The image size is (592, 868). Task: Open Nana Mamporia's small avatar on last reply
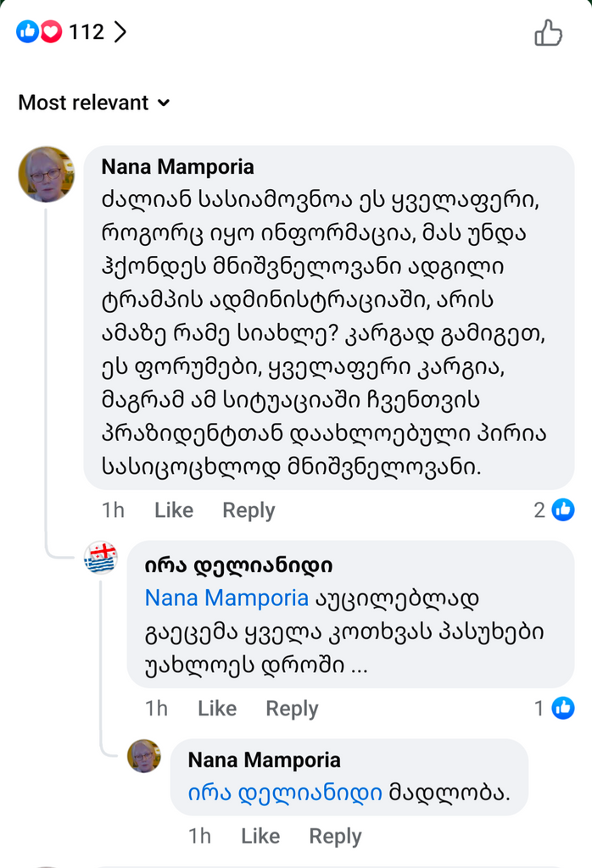click(x=143, y=756)
